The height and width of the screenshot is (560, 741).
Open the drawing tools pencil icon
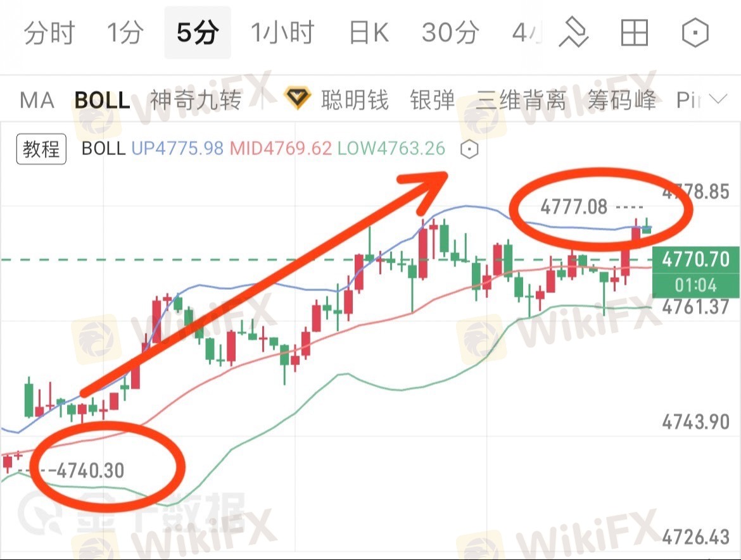click(x=573, y=32)
